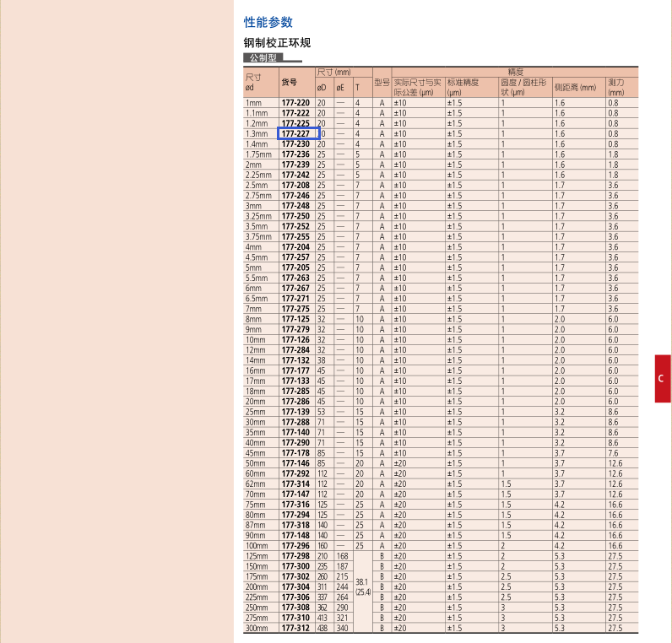
Task: Select item number 177-125
Action: click(295, 319)
